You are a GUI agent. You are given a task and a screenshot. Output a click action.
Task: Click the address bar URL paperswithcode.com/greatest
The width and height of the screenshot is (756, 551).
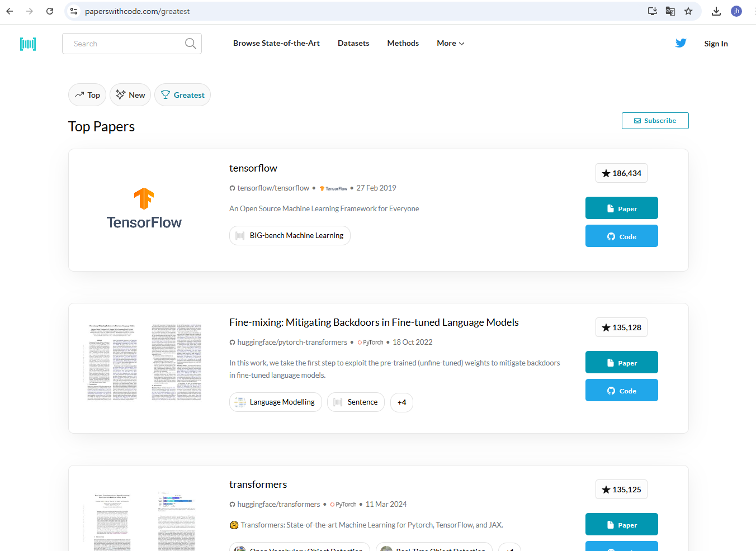138,11
